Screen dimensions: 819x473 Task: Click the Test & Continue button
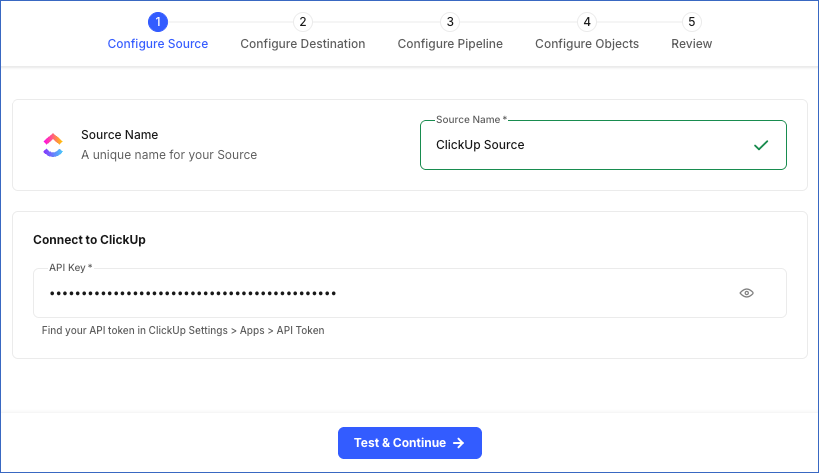(x=410, y=443)
